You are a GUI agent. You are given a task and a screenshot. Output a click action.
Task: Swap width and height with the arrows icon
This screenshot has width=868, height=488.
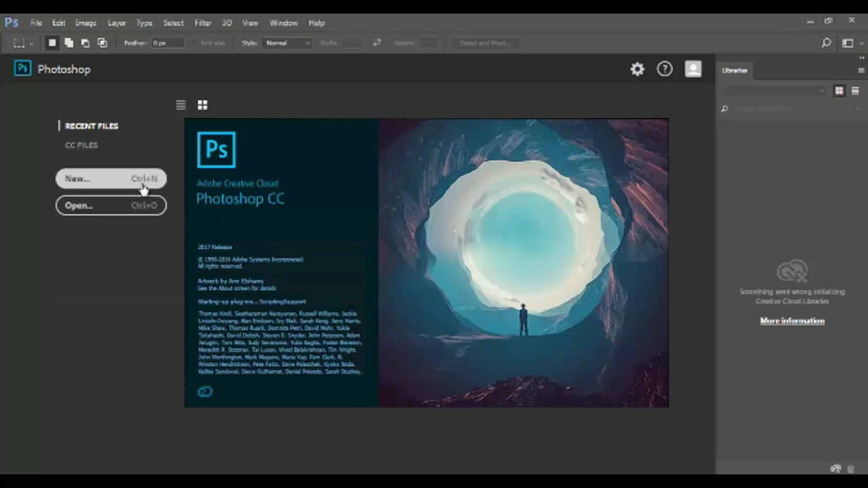[376, 43]
